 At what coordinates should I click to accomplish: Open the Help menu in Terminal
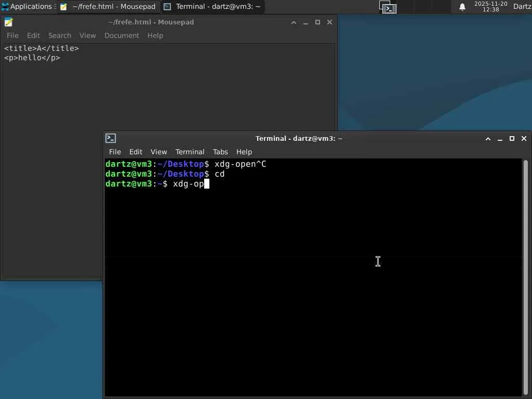tap(244, 152)
